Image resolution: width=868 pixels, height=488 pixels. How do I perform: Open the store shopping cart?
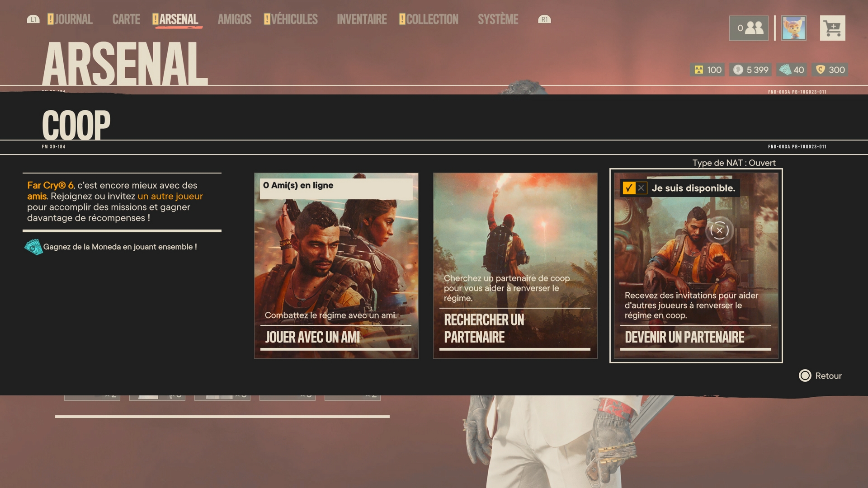833,28
